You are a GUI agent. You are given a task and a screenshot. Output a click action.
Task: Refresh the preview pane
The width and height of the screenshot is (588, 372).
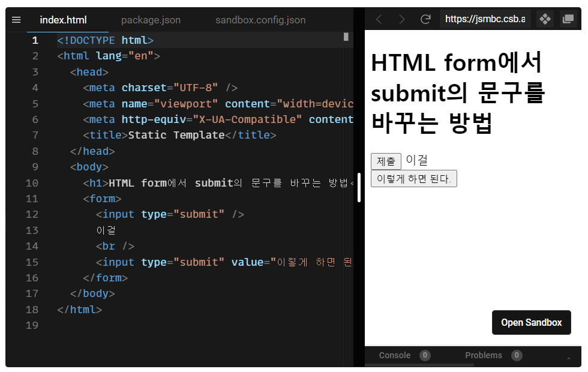click(425, 19)
